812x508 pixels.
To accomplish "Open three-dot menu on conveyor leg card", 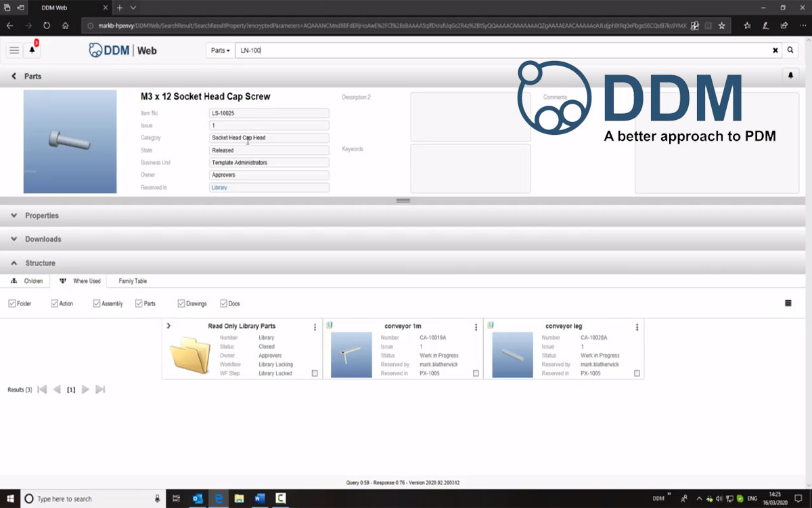I will (x=637, y=327).
